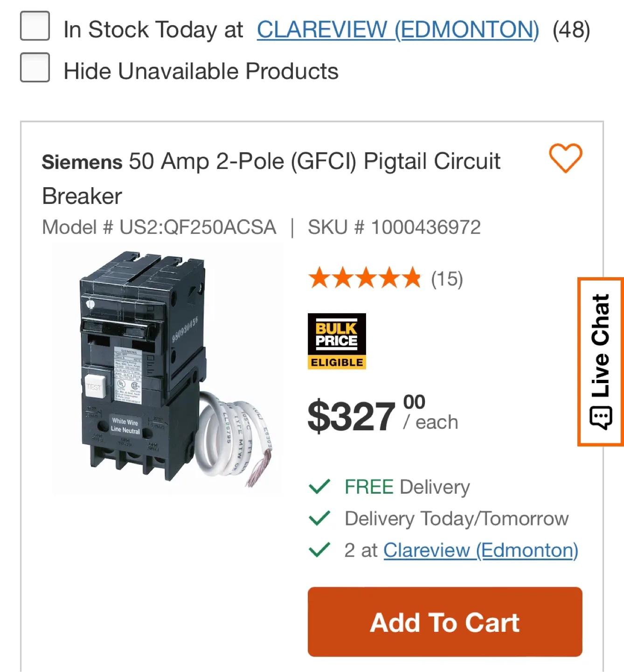Click Add To Cart for the Siemens breaker
The width and height of the screenshot is (624, 672).
tap(444, 622)
